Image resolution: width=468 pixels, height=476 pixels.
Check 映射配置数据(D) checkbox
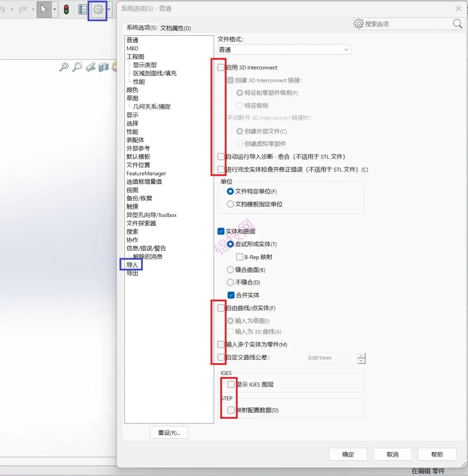point(231,410)
